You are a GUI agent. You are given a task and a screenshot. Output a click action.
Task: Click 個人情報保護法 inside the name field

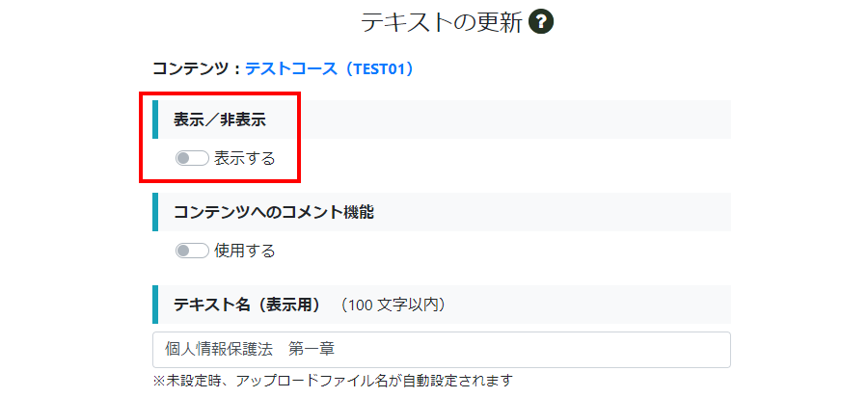pos(219,350)
